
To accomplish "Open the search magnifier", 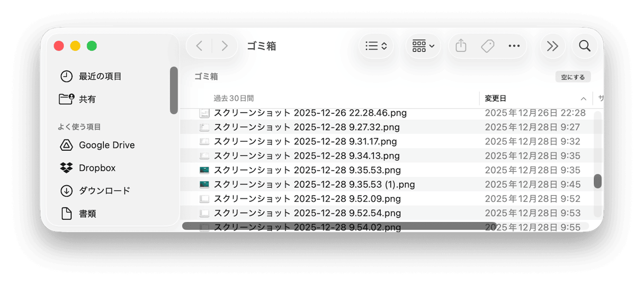I will (x=585, y=46).
